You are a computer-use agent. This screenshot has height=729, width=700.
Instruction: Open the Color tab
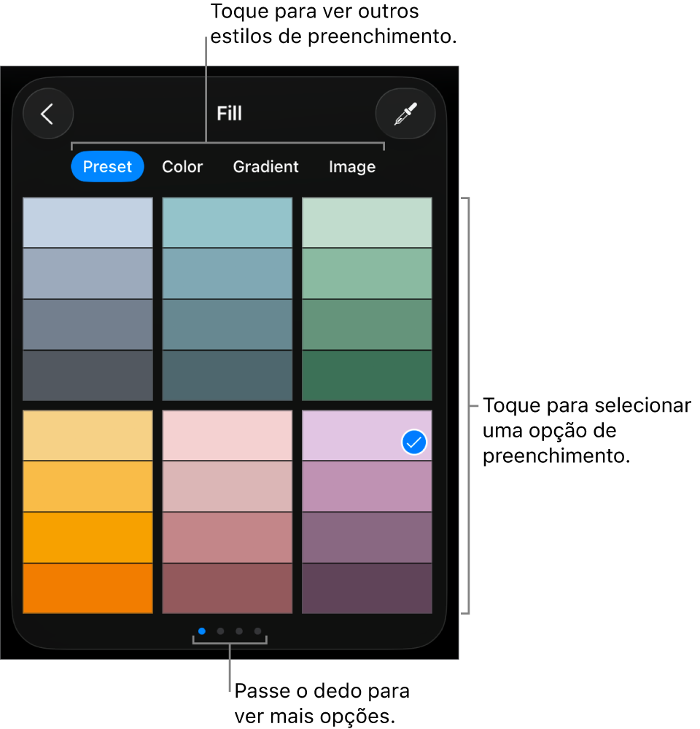(182, 166)
